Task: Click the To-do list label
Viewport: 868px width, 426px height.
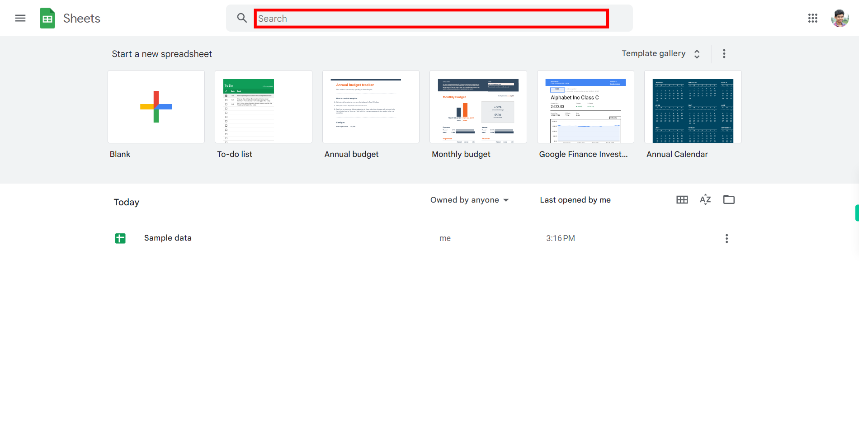Action: tap(235, 154)
